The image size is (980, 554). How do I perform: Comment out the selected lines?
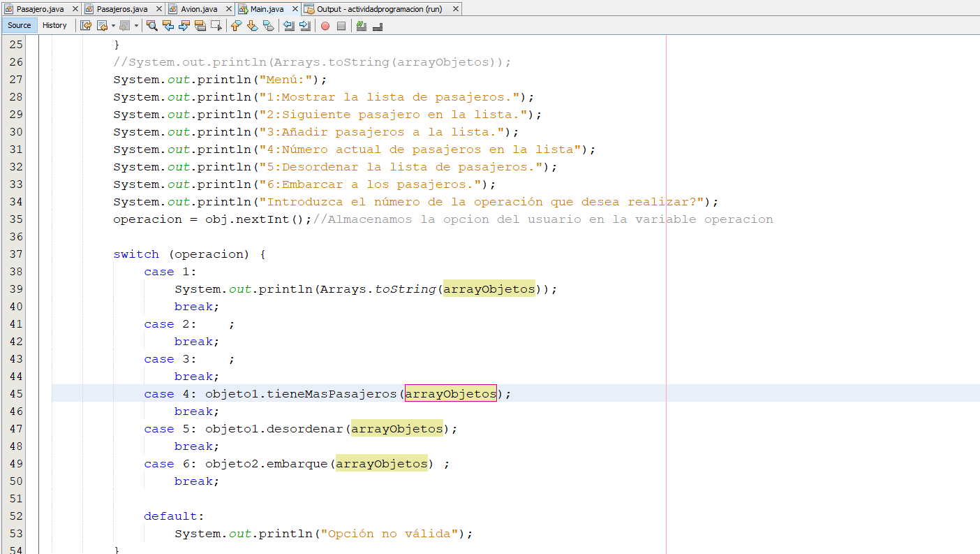click(x=361, y=26)
